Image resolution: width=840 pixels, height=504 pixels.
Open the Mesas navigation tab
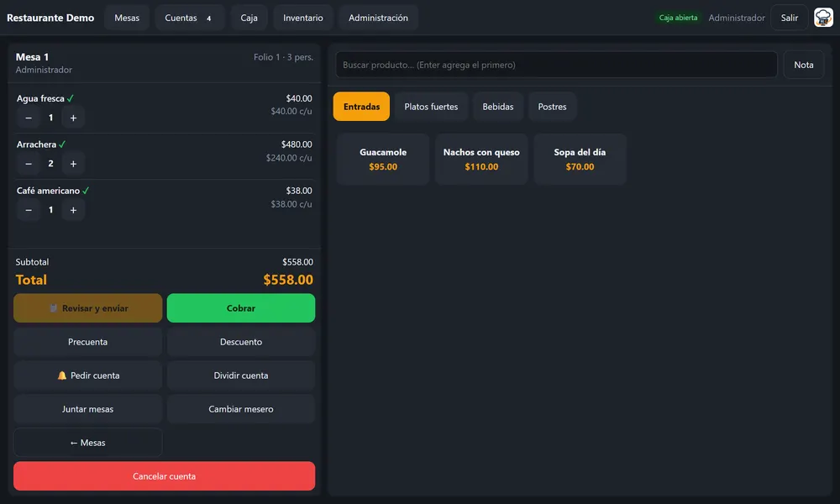coord(127,18)
